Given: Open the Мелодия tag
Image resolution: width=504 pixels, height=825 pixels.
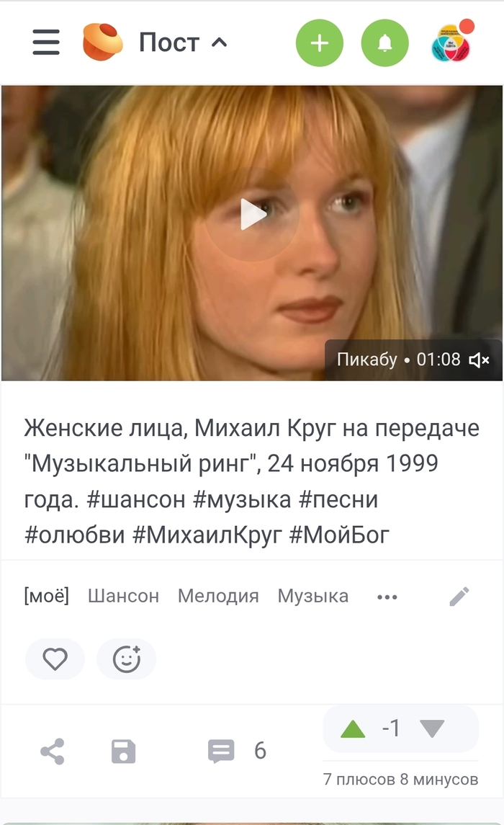Looking at the screenshot, I should click(x=218, y=596).
